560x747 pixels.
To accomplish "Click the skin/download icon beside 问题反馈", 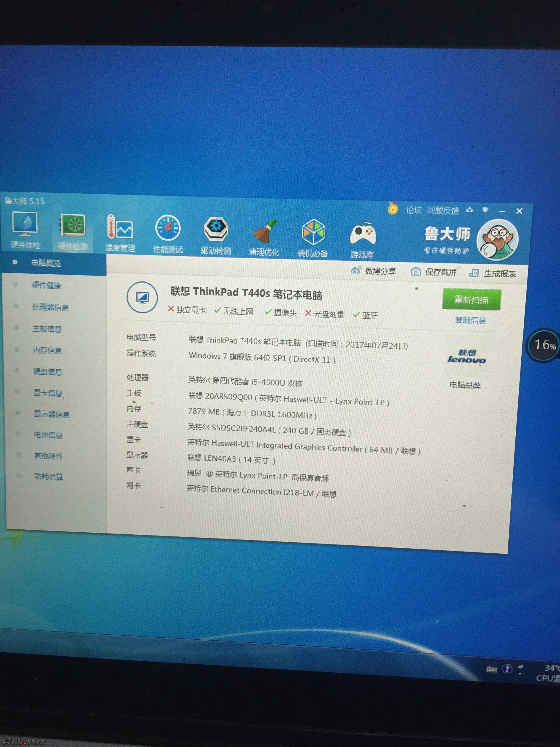I will 470,210.
